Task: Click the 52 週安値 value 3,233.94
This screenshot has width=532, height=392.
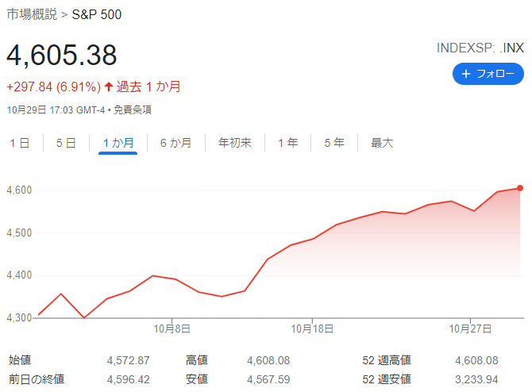Action: pos(476,379)
